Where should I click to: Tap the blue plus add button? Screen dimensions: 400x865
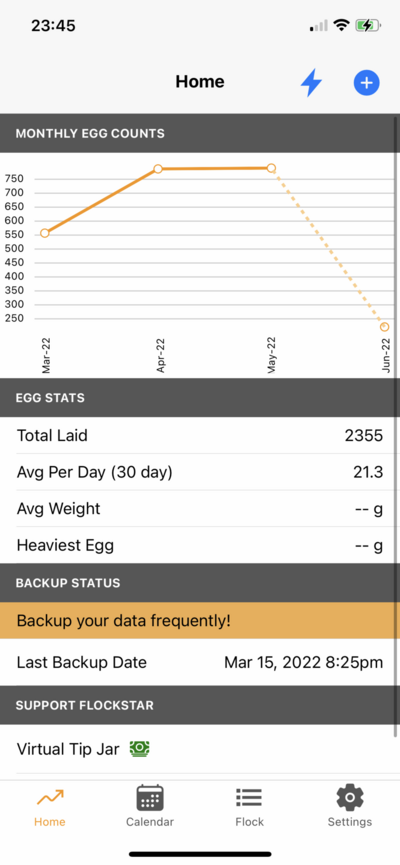coord(366,83)
